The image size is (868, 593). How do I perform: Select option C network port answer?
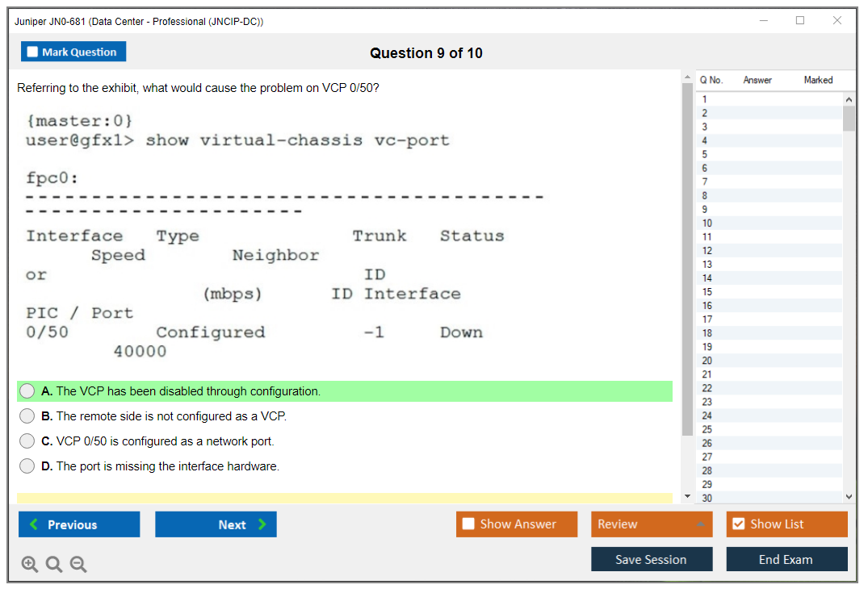pos(27,441)
